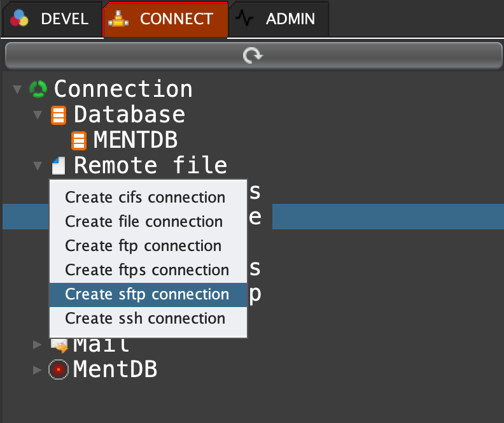Collapse the Connection root node

[x=17, y=89]
